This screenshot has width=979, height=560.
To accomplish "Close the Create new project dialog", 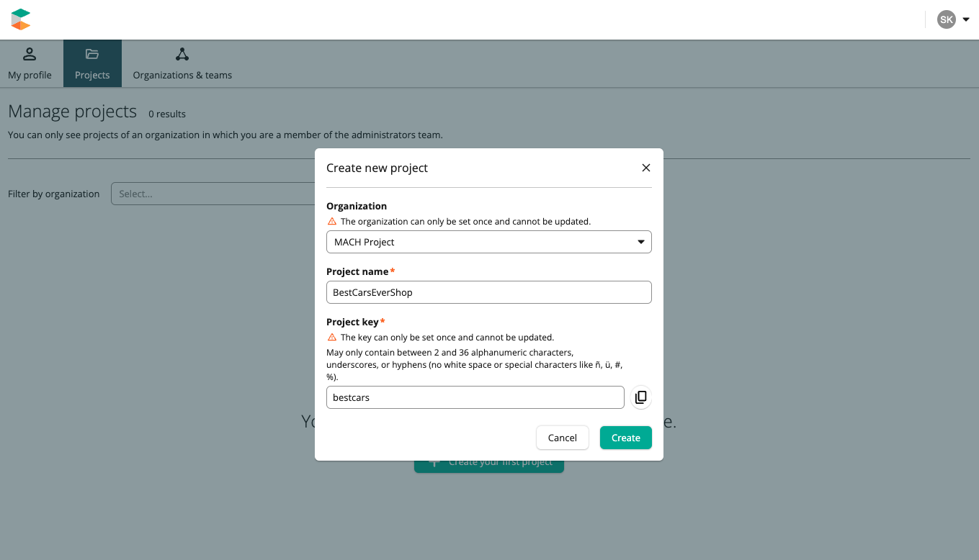I will [x=645, y=168].
